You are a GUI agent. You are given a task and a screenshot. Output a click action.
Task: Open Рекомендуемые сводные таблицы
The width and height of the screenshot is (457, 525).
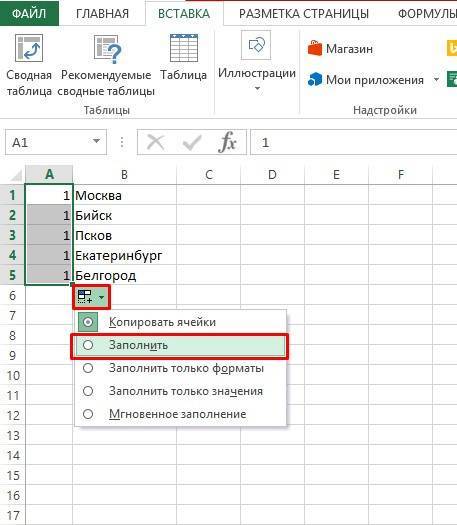[x=106, y=65]
